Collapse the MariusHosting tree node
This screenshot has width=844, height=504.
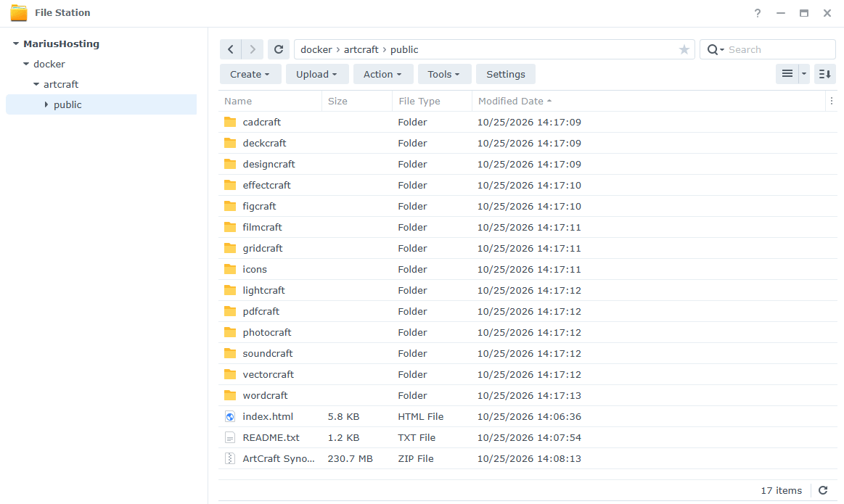click(x=16, y=44)
